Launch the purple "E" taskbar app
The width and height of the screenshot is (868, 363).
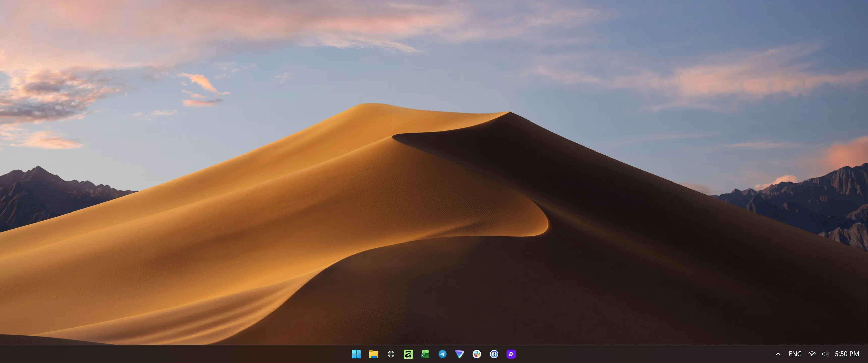click(511, 354)
